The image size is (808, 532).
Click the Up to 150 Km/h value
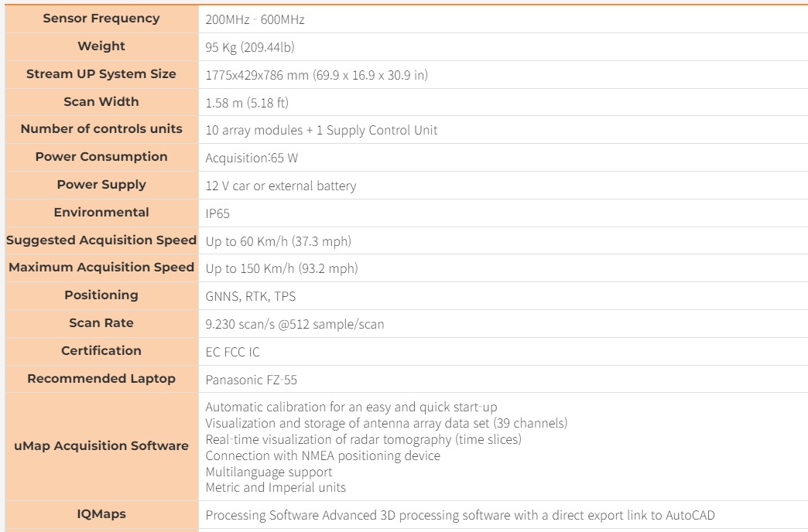pyautogui.click(x=281, y=268)
